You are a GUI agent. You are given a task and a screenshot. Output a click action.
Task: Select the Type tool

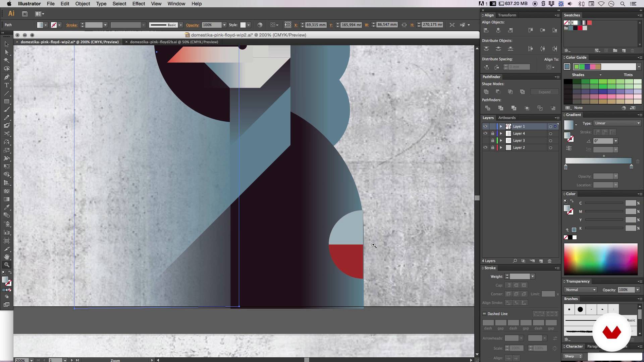[x=6, y=85]
